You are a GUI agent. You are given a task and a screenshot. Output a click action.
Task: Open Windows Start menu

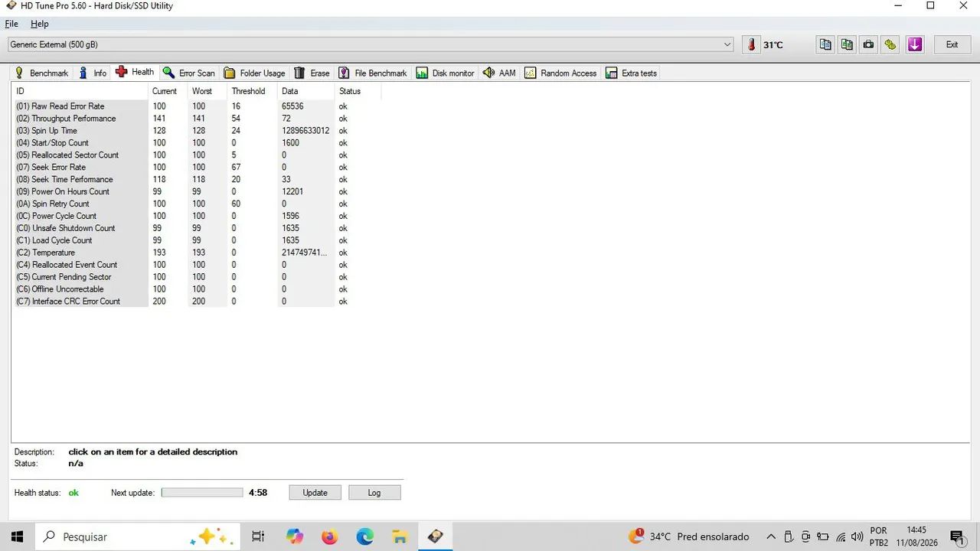click(x=17, y=536)
